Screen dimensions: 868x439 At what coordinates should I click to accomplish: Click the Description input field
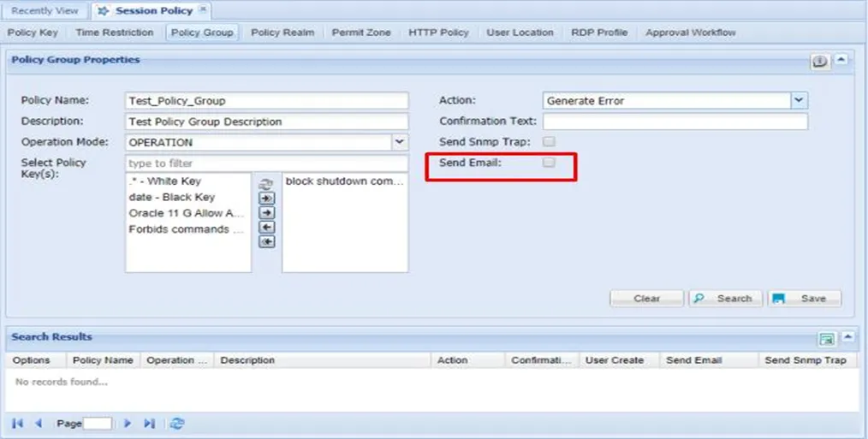point(267,122)
